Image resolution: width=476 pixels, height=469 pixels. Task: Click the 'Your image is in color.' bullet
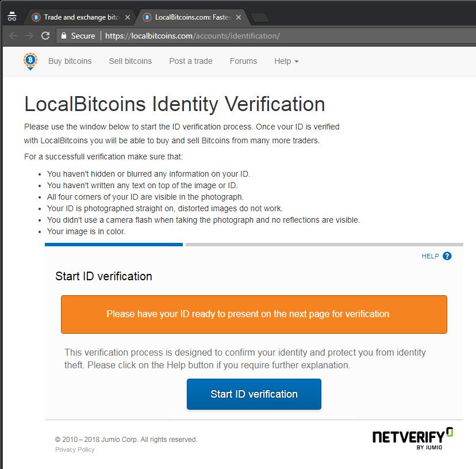[86, 231]
